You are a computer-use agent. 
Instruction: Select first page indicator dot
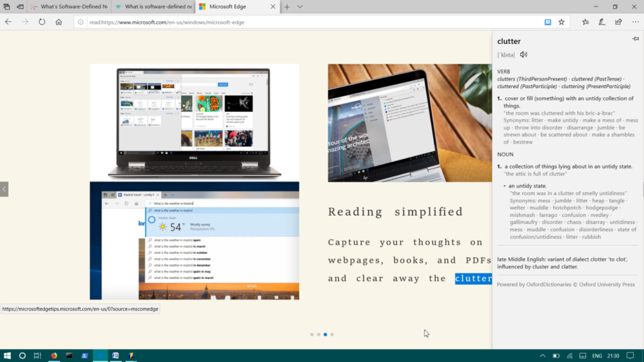312,334
